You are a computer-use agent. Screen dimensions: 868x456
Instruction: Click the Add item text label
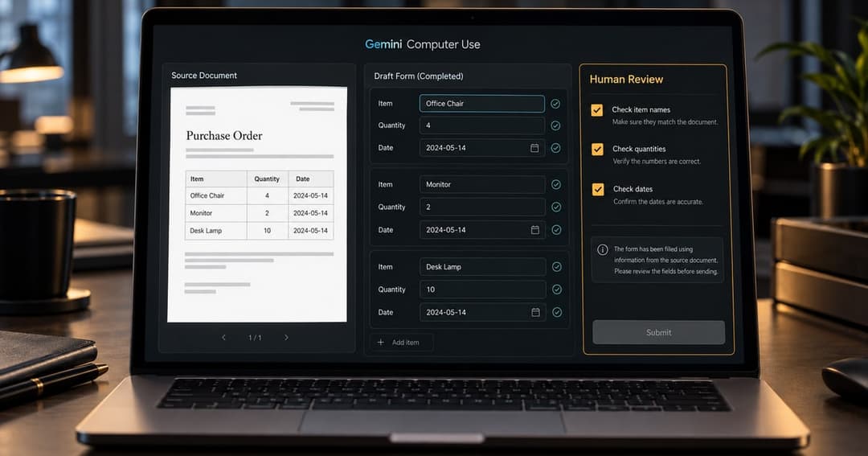(x=405, y=343)
